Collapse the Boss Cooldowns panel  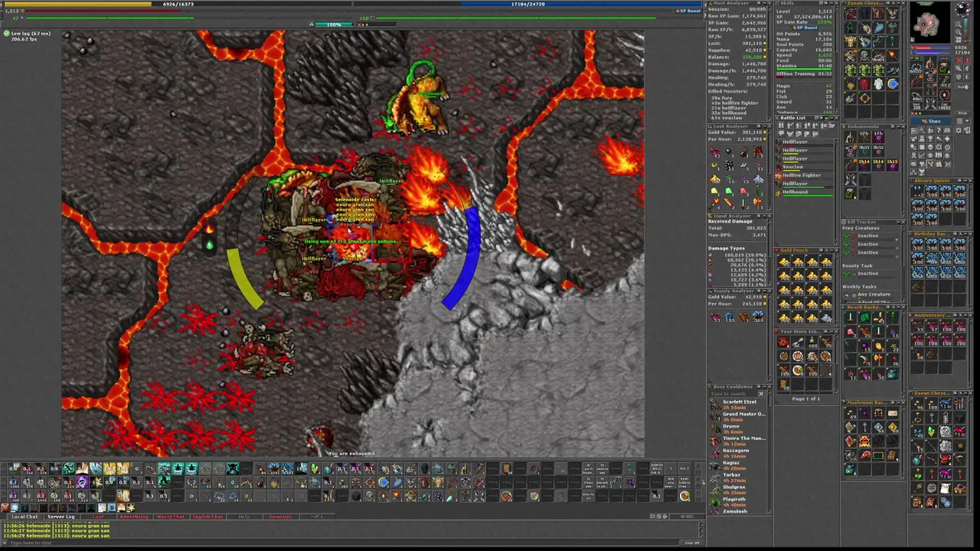pos(764,386)
